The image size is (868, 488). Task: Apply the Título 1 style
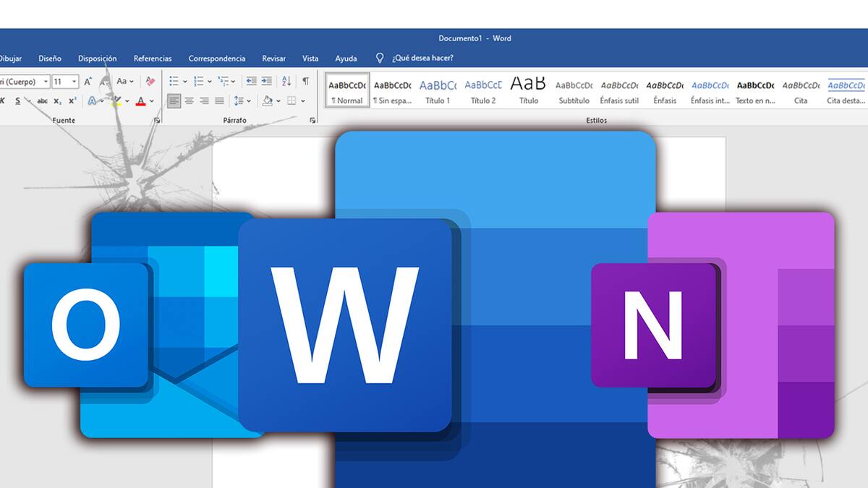pos(438,90)
